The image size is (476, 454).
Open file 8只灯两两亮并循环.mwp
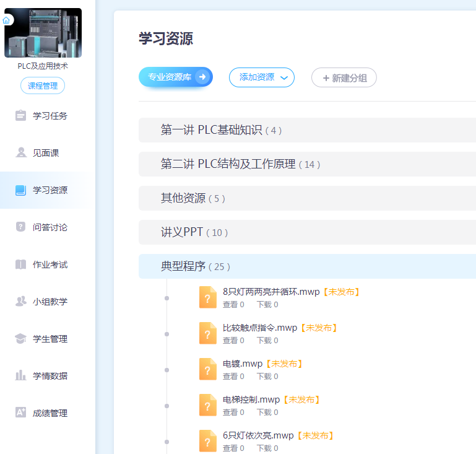271,292
